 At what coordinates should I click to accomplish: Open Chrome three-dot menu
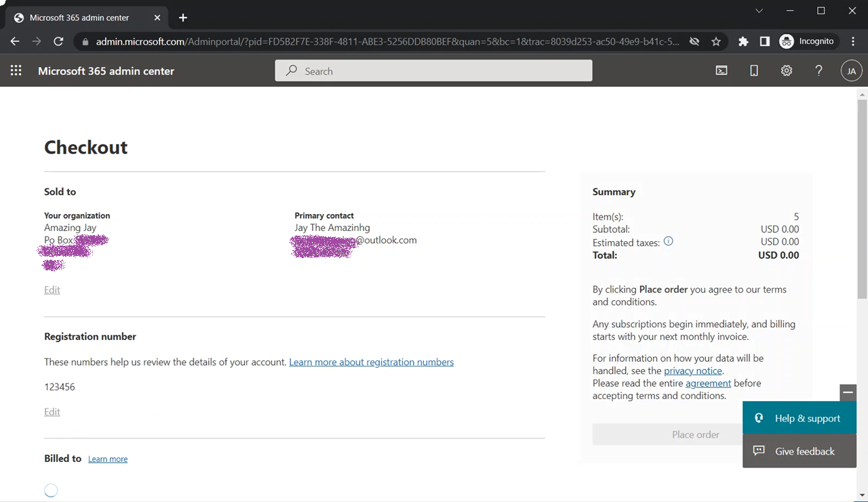tap(853, 41)
